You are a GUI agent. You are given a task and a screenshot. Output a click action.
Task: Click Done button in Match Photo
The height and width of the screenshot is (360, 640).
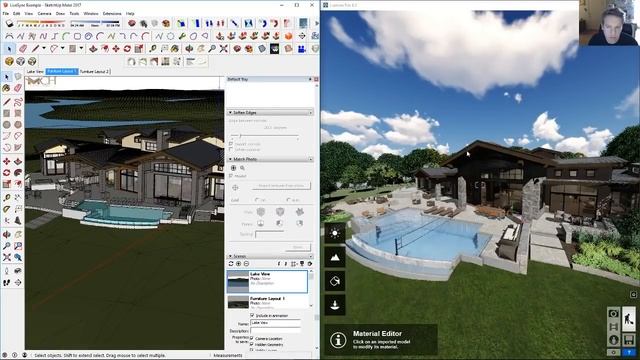point(298,247)
